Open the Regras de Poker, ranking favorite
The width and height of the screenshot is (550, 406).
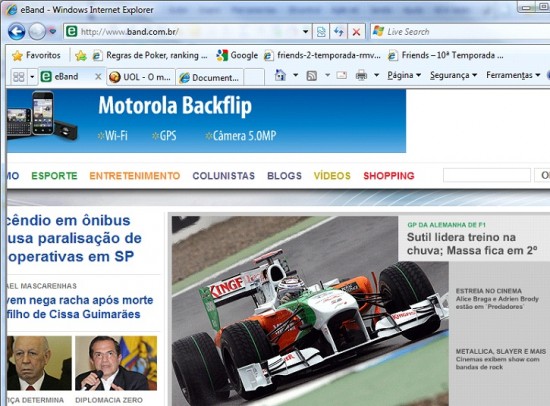(x=150, y=55)
